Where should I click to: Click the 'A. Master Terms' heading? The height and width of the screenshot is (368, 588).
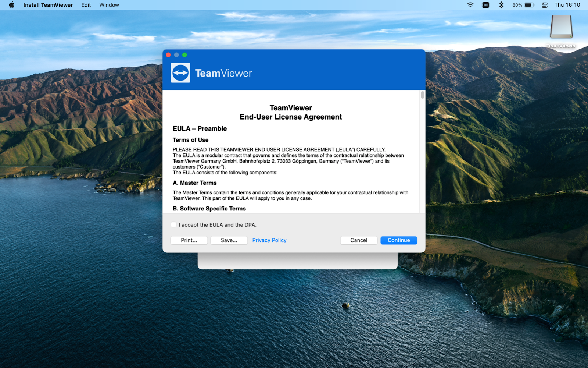click(194, 183)
